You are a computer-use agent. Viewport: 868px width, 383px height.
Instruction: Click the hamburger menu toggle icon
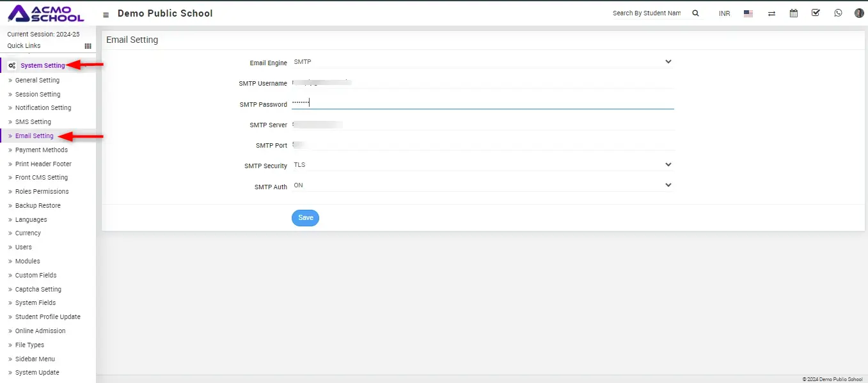pos(106,14)
